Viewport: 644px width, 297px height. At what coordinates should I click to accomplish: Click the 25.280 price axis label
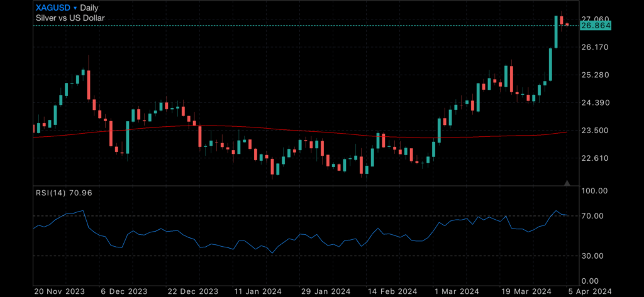(x=595, y=75)
